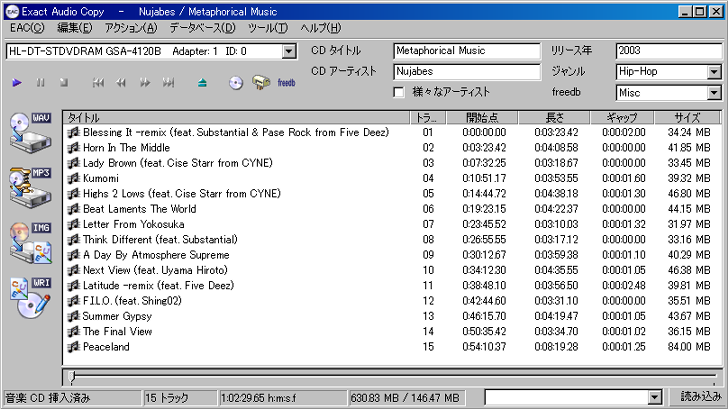
Task: Select track Think Different (feat. Substantial)
Action: [x=160, y=240]
